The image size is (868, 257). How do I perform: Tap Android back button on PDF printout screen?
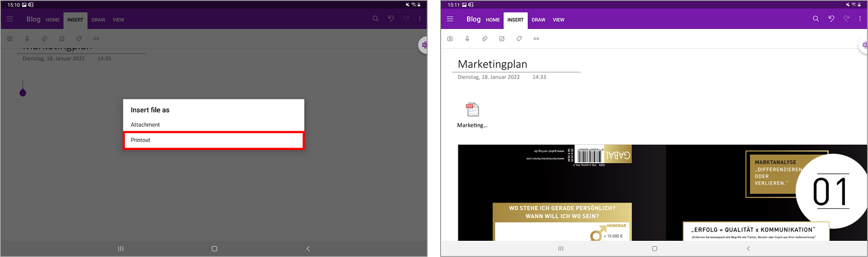[748, 248]
